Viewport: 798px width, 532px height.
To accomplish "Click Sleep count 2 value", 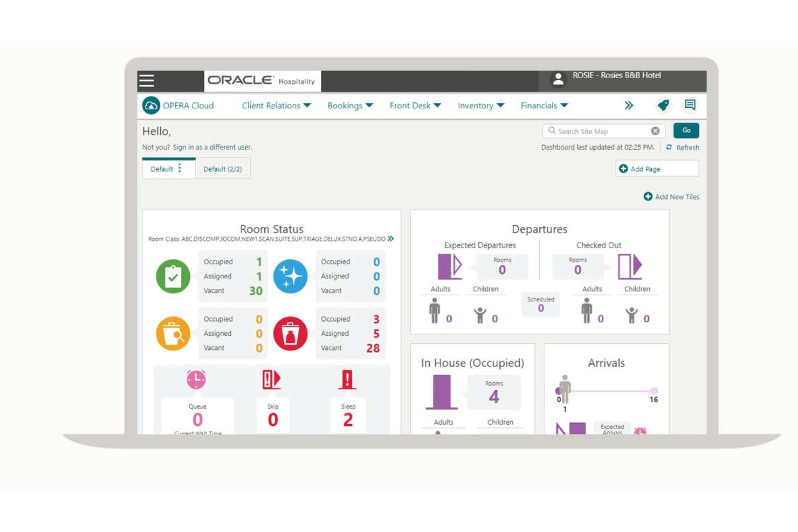I will pyautogui.click(x=348, y=419).
